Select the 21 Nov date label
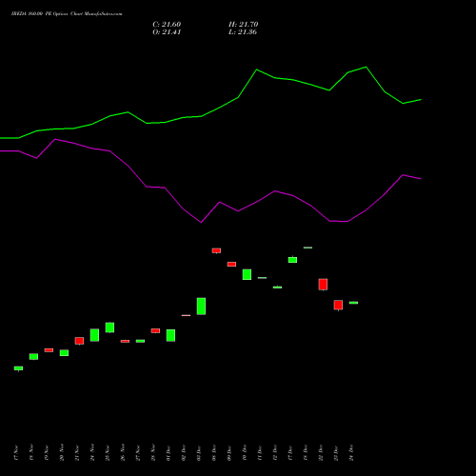The width and height of the screenshot is (476, 476). 77,453
